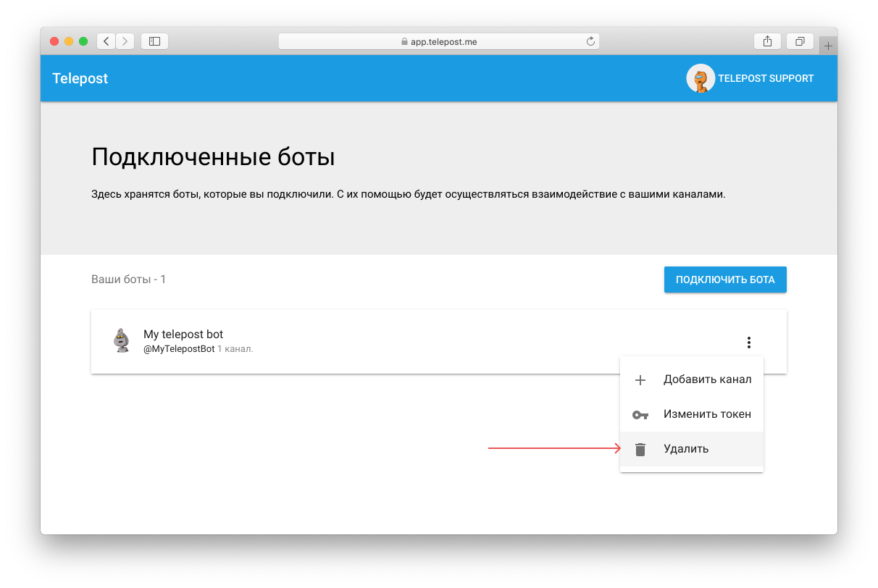Go back to the previous page
This screenshot has height=588, width=878.
pyautogui.click(x=106, y=41)
